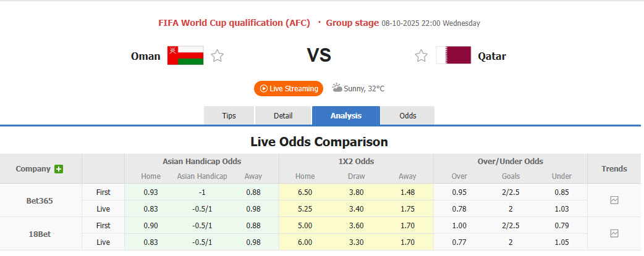Select the Analysis tab
The image size is (644, 256).
pos(346,115)
